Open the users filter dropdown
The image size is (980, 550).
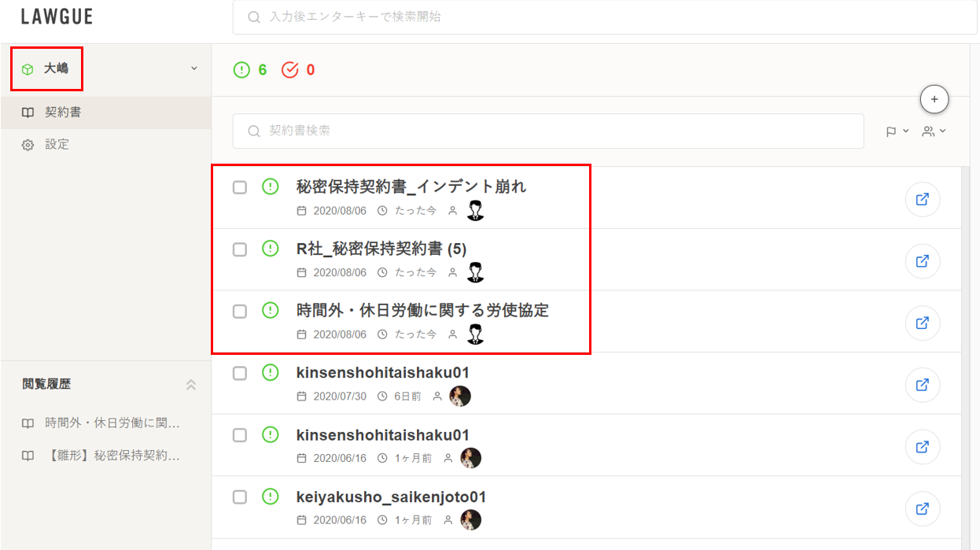(x=934, y=131)
